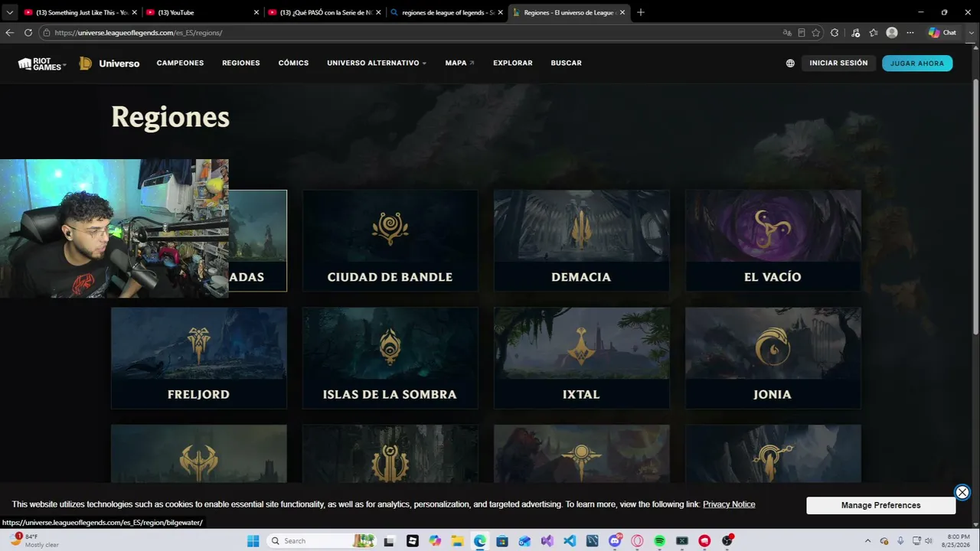Screen dimensions: 980x551
Task: Open the weather widget showing 84°F
Action: [x=35, y=540]
